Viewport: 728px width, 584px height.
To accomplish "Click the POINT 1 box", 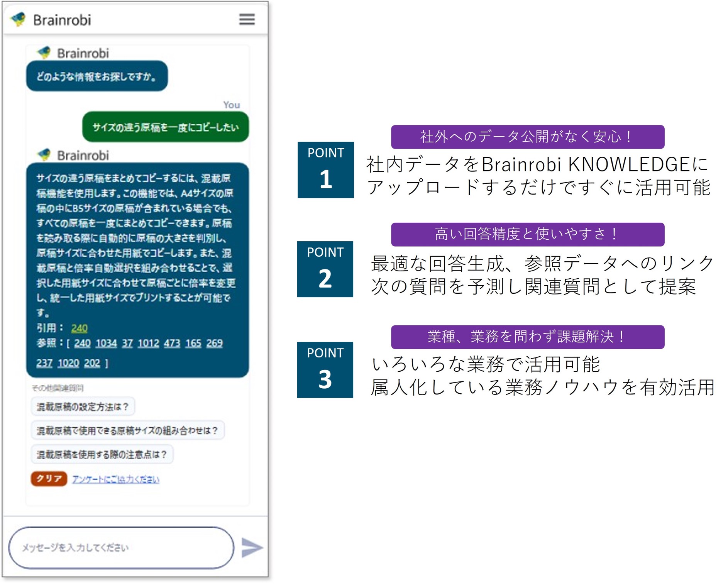I will [x=325, y=170].
